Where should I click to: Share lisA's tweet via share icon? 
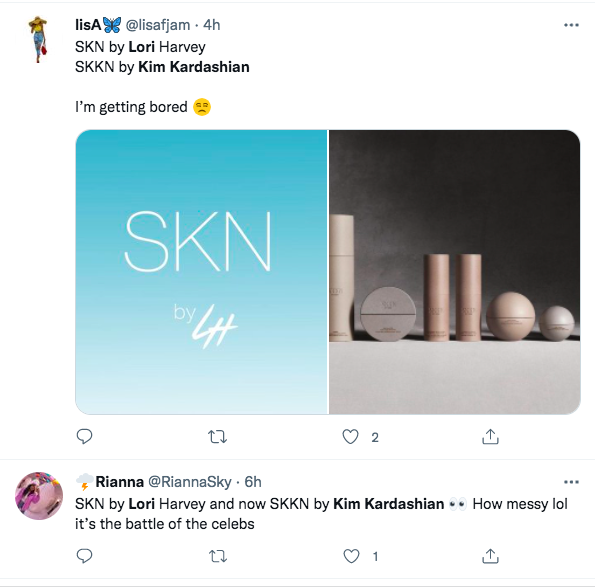490,437
